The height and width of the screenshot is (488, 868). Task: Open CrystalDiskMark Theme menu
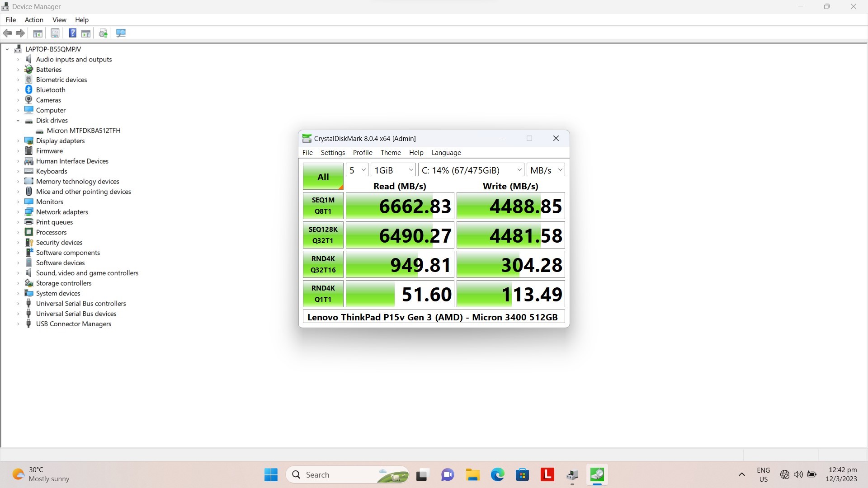tap(391, 153)
